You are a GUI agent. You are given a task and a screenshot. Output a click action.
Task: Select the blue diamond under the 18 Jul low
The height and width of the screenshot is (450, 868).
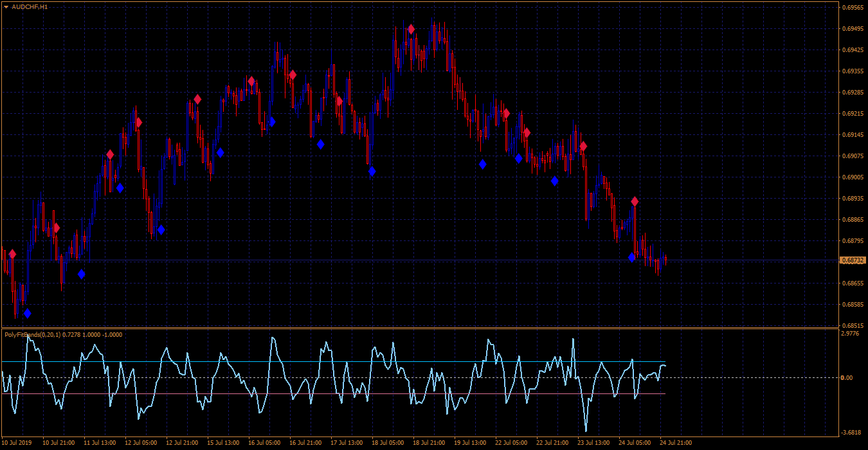[372, 171]
